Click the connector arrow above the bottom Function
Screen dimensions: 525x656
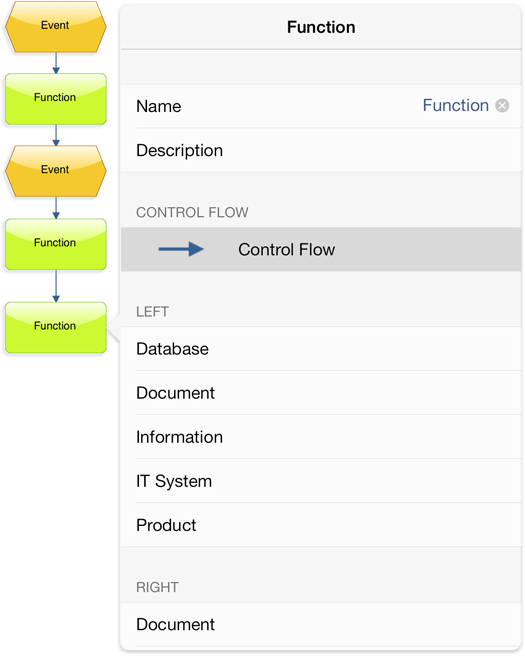56,286
